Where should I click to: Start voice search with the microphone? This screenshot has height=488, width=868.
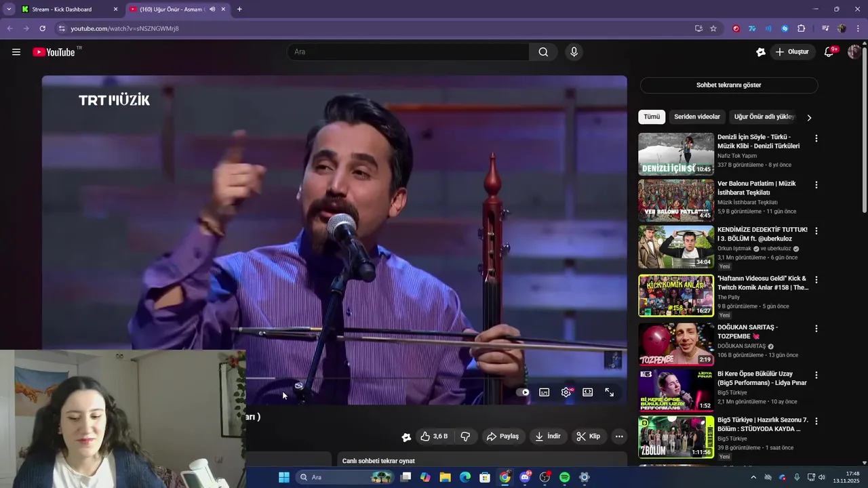coord(574,52)
